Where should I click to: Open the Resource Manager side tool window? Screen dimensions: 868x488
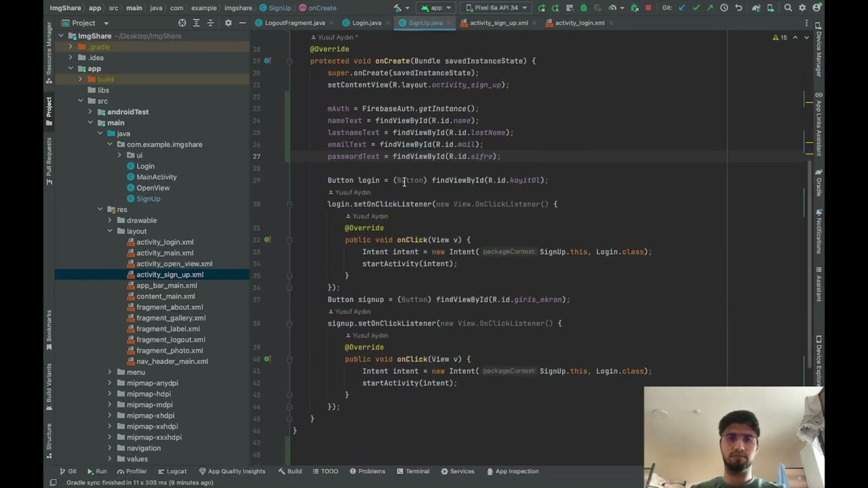tap(49, 52)
